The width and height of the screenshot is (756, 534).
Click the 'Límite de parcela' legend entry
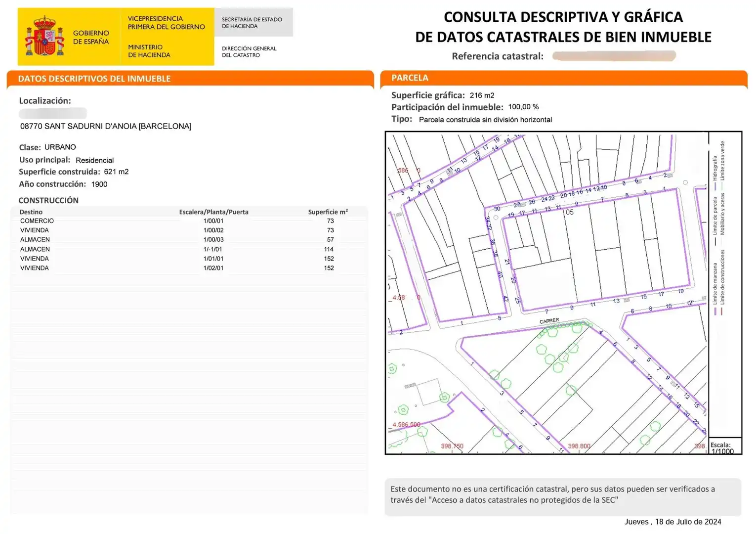click(x=715, y=221)
